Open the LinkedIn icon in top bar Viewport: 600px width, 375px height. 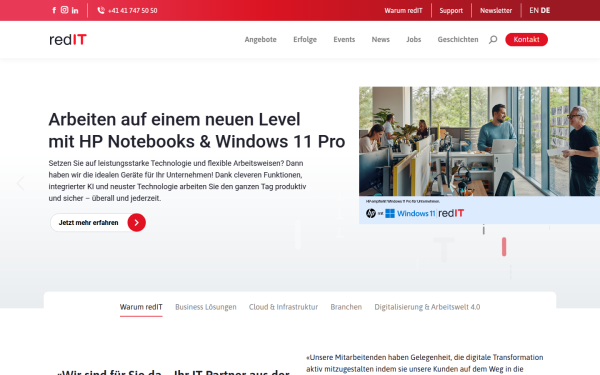[x=75, y=10]
